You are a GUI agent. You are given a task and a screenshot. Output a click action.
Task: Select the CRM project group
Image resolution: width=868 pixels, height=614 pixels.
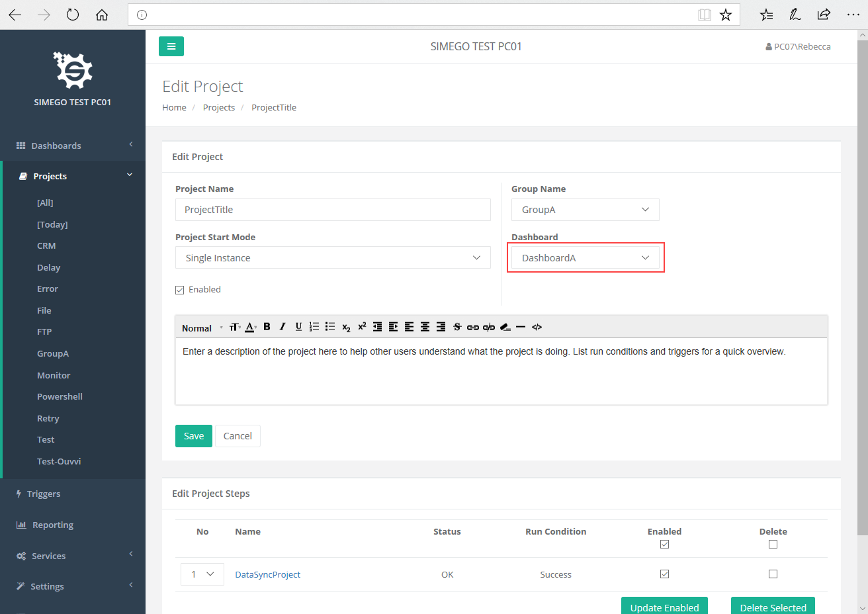click(46, 245)
